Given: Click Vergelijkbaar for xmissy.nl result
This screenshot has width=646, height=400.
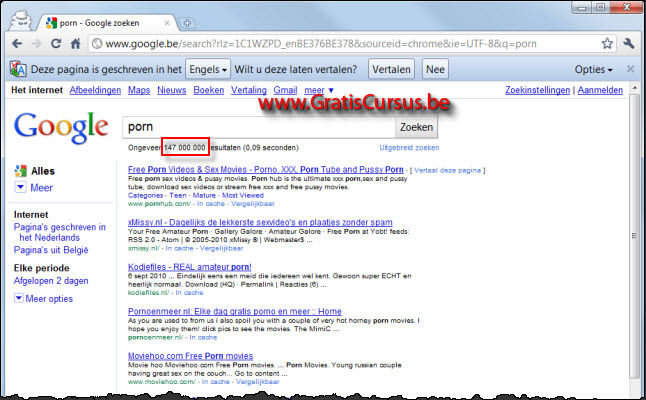Looking at the screenshot, I should pyautogui.click(x=221, y=248).
